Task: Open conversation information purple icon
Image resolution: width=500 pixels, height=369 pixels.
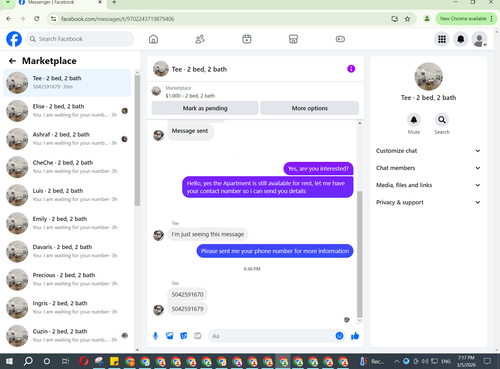Action: [x=351, y=69]
